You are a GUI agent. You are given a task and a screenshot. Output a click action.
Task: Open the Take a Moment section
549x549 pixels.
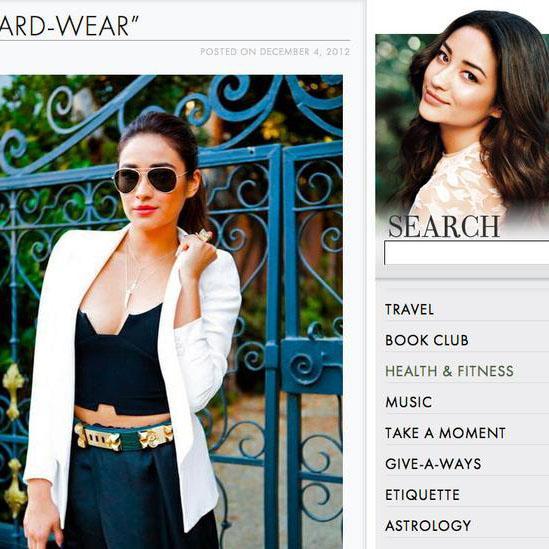tap(445, 433)
